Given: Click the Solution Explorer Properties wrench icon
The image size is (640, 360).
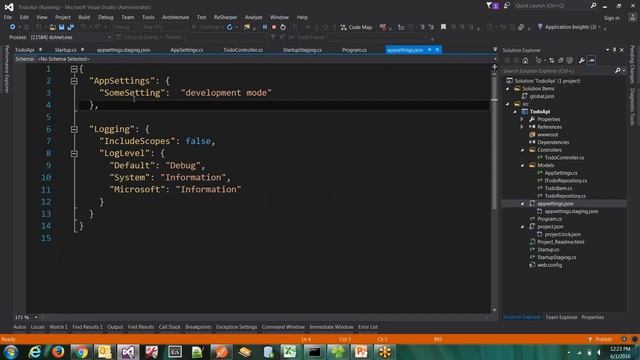Looking at the screenshot, I should (582, 60).
